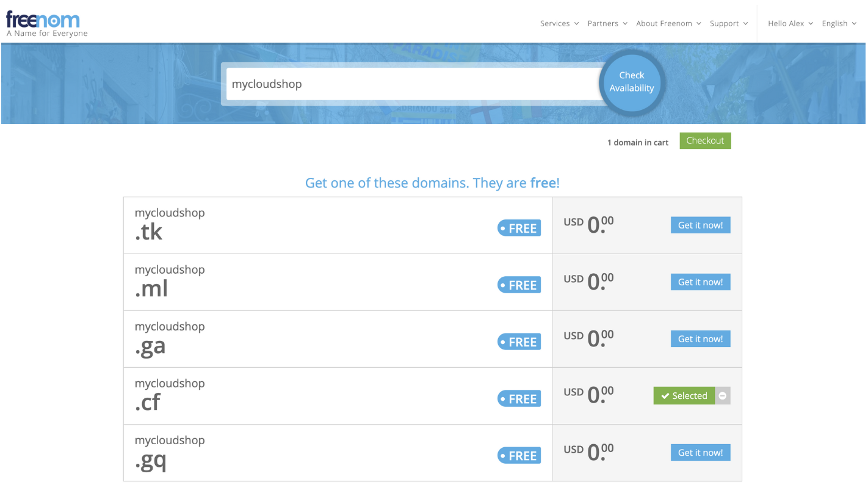Get the mycloudshop .ml domain now
Screen dimensions: 868x490
[700, 282]
